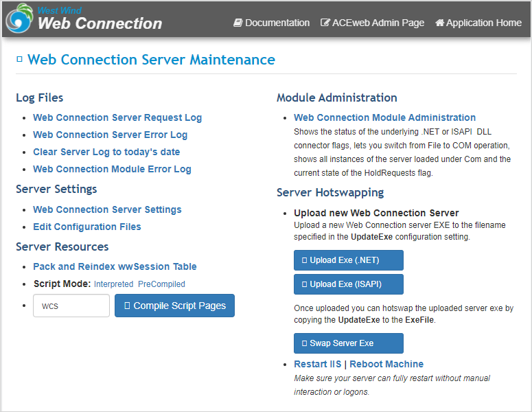This screenshot has height=412, width=532.
Task: Open Web Connection Server Request Log
Action: (x=117, y=117)
